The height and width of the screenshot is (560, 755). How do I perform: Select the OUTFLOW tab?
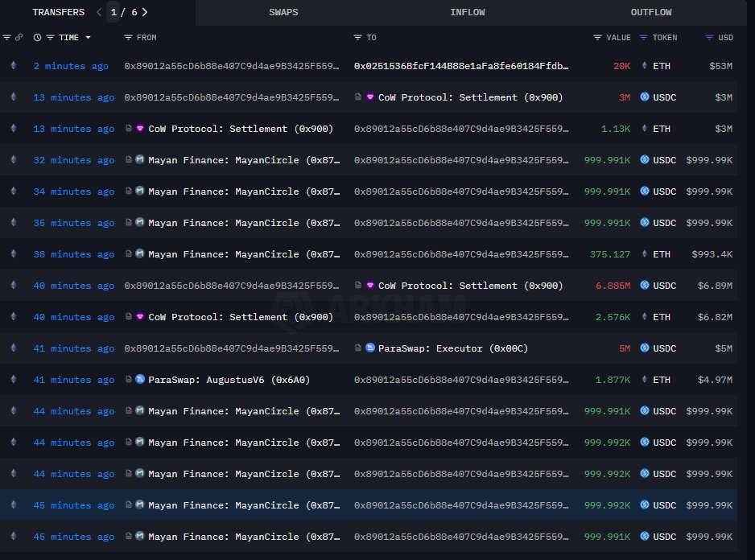(651, 13)
